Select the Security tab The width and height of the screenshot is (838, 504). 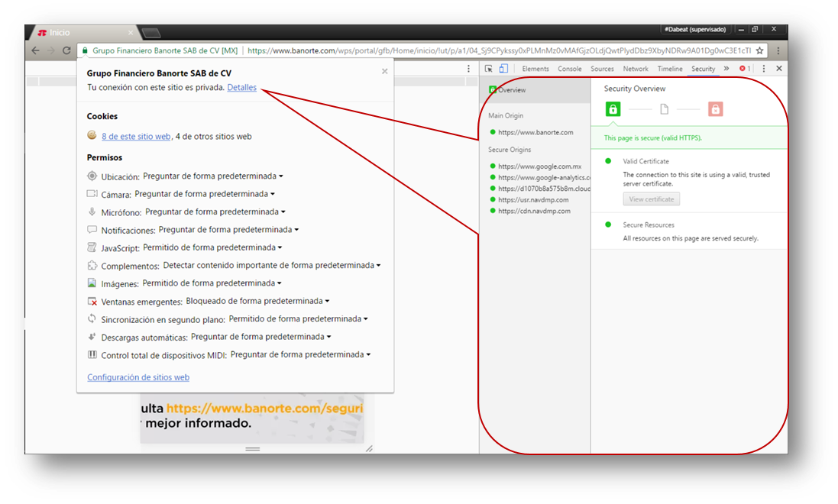tap(703, 69)
